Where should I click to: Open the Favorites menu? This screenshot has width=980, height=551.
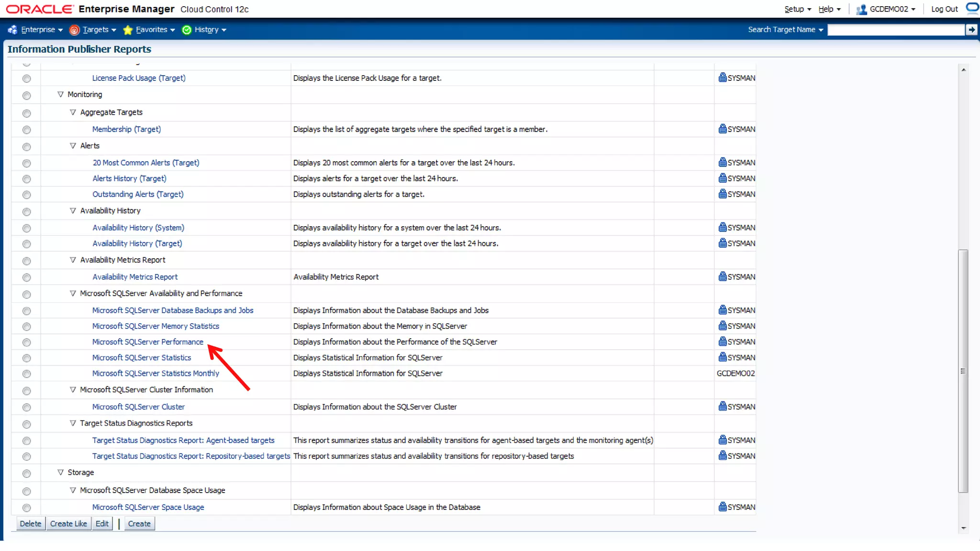pos(155,30)
